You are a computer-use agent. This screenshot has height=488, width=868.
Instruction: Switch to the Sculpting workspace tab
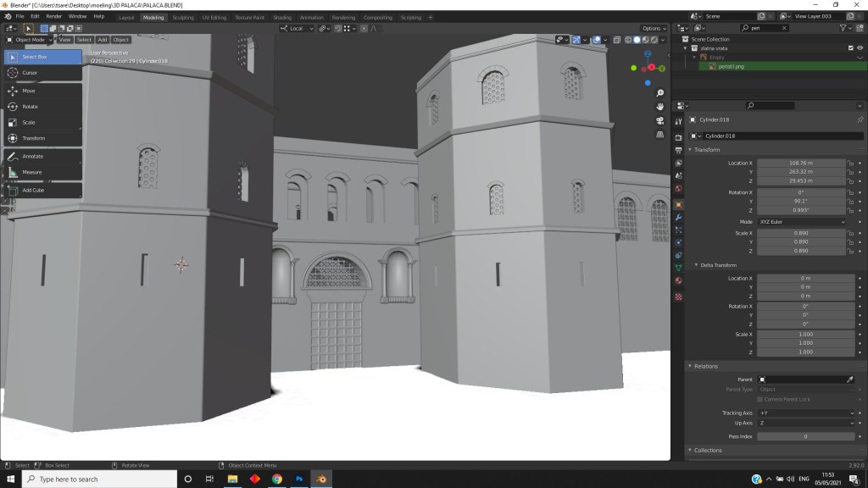pos(182,17)
